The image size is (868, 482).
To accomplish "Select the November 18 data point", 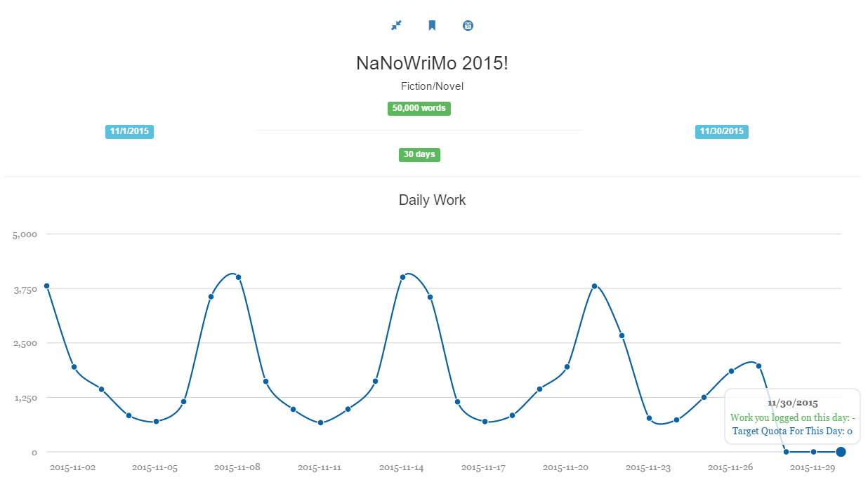I will click(x=512, y=415).
